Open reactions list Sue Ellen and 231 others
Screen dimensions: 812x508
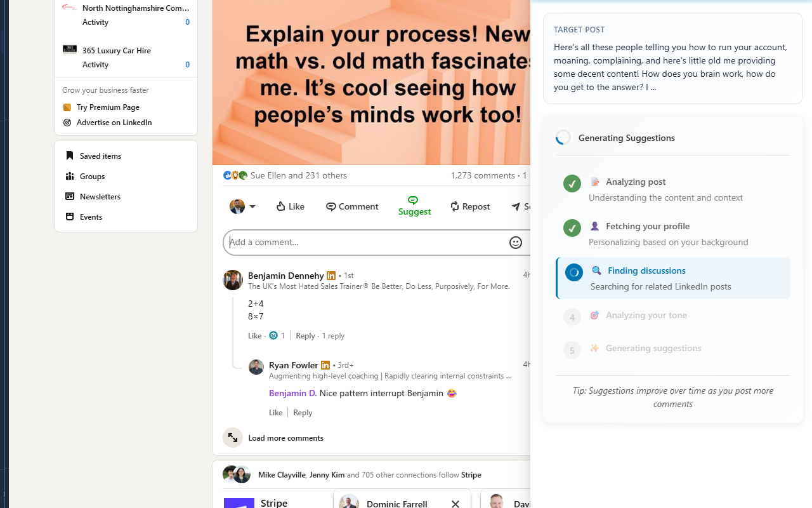pyautogui.click(x=299, y=175)
